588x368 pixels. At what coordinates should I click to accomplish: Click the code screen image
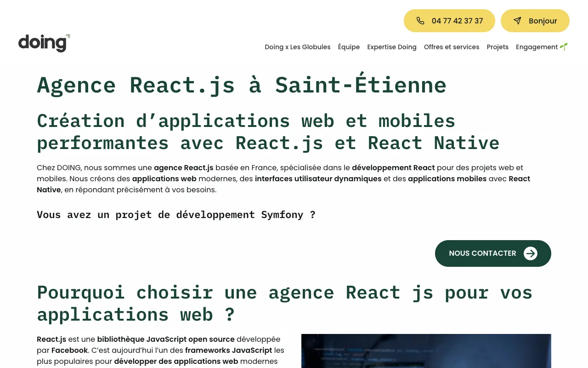[426, 351]
